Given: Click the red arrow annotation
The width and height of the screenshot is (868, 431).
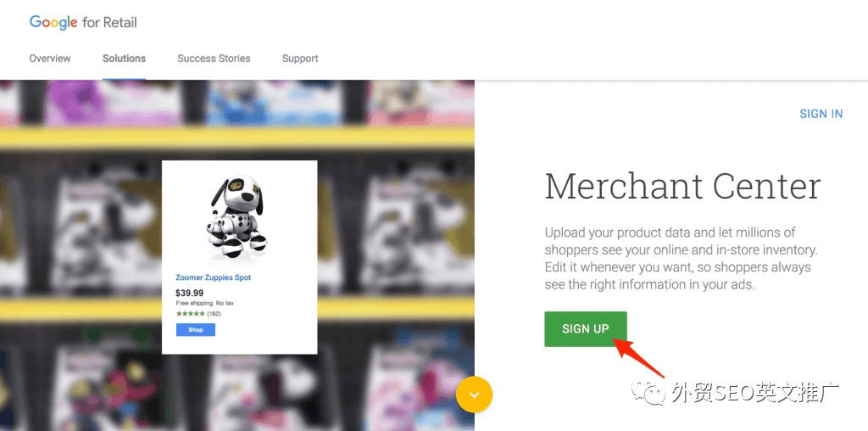Looking at the screenshot, I should tap(641, 358).
